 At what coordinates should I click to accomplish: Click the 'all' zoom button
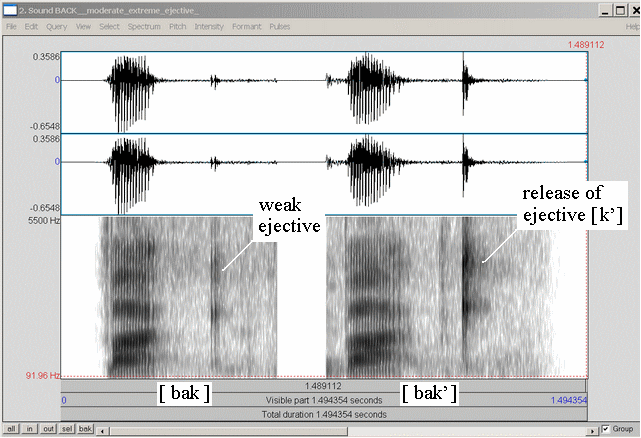click(x=11, y=428)
